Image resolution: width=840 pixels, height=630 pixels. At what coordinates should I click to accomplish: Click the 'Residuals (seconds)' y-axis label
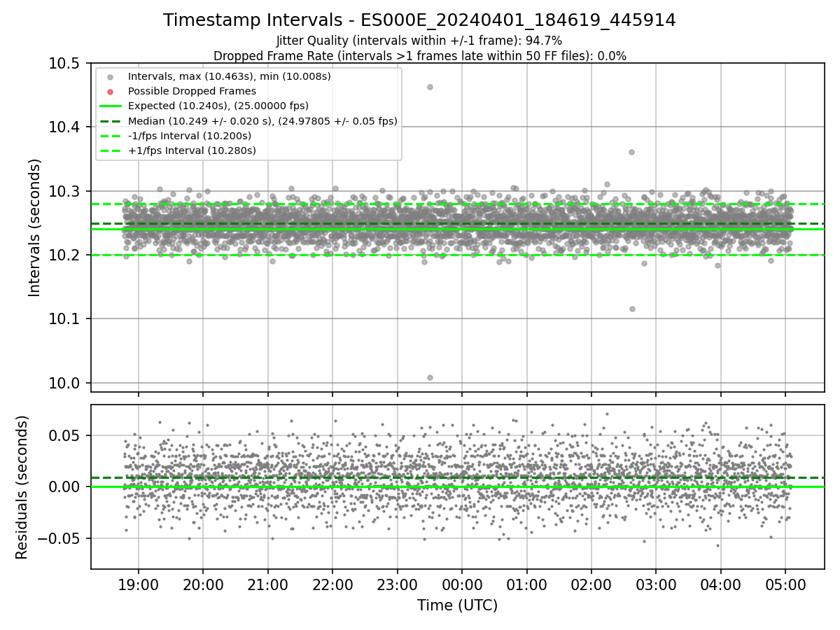pyautogui.click(x=22, y=487)
